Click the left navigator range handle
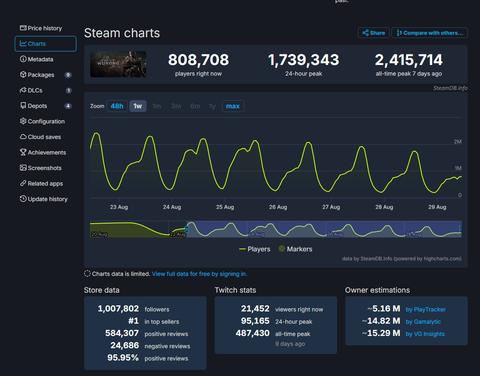The width and height of the screenshot is (480, 376). pos(186,229)
